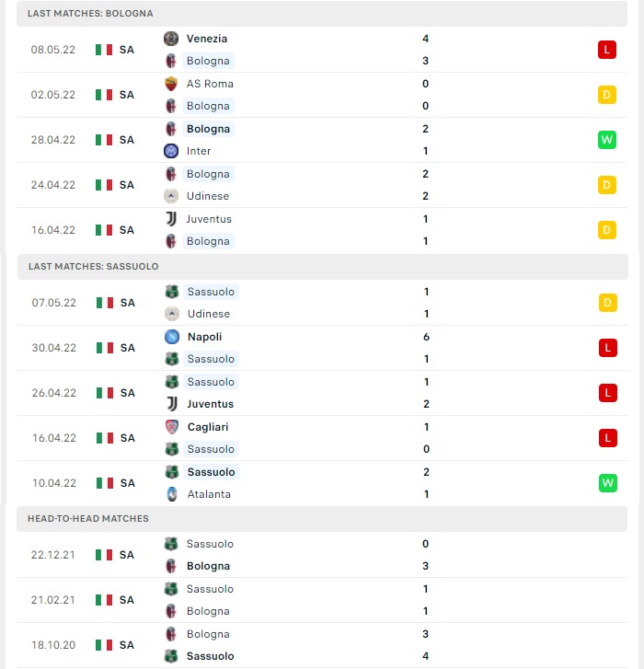Open the 18.10.20 Bologna vs Sassuolo match

click(322, 645)
